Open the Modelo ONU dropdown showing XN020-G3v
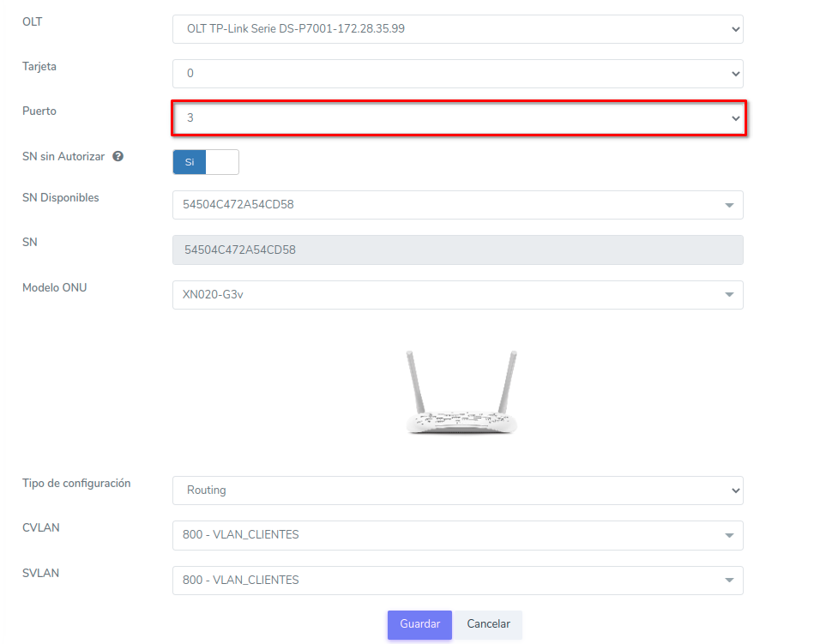The image size is (814, 644). click(457, 295)
